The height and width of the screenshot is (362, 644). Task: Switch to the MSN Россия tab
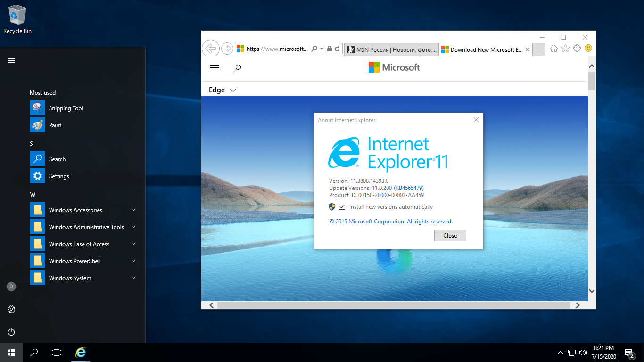391,49
